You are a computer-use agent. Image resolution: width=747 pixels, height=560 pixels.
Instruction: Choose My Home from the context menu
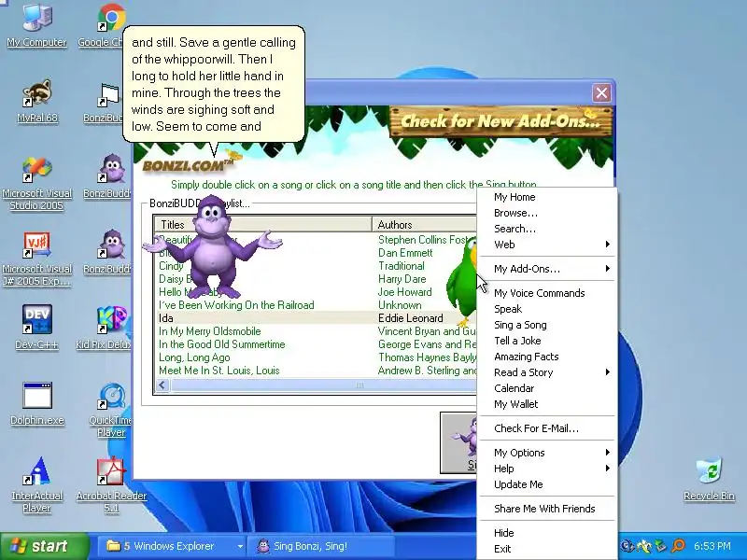(546, 197)
